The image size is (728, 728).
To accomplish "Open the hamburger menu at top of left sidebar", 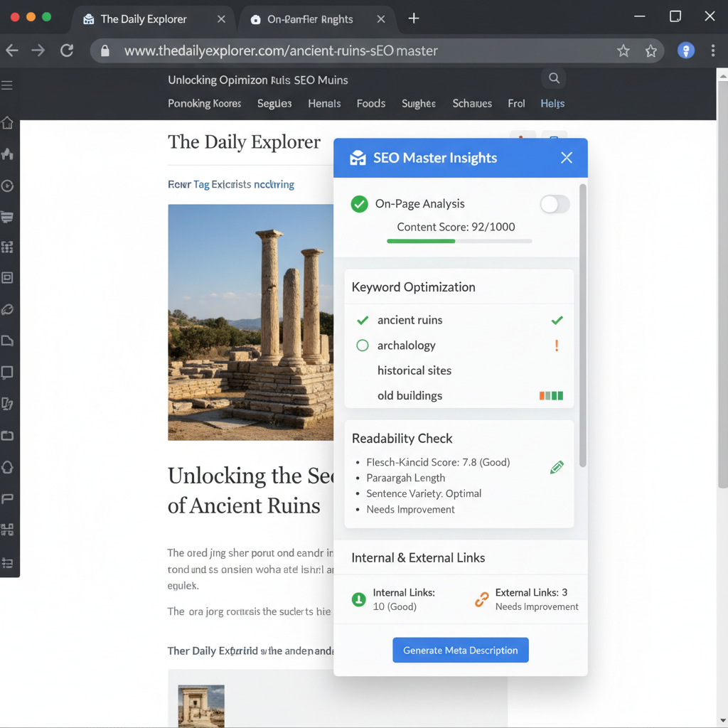I will (x=7, y=85).
